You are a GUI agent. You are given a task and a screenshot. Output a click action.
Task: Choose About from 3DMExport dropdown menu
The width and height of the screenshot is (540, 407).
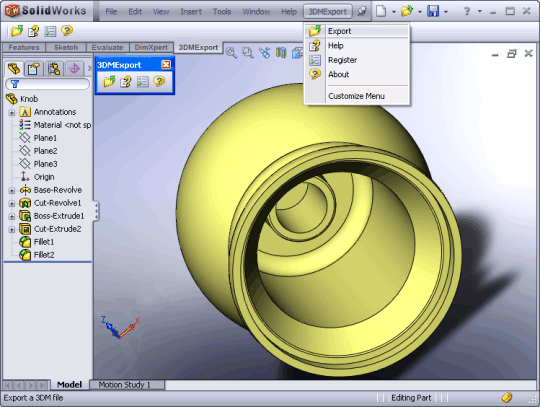357,74
